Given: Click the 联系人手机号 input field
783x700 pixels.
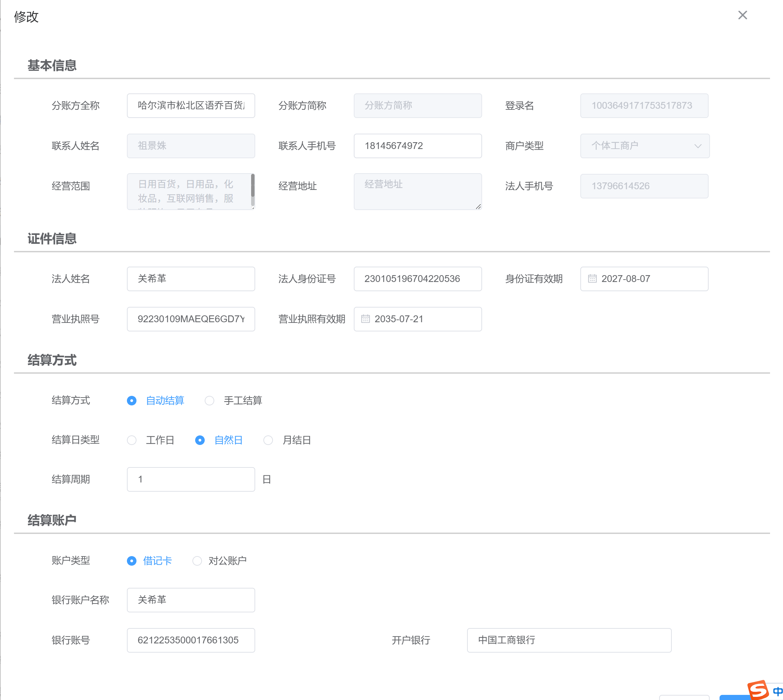Looking at the screenshot, I should click(x=418, y=146).
